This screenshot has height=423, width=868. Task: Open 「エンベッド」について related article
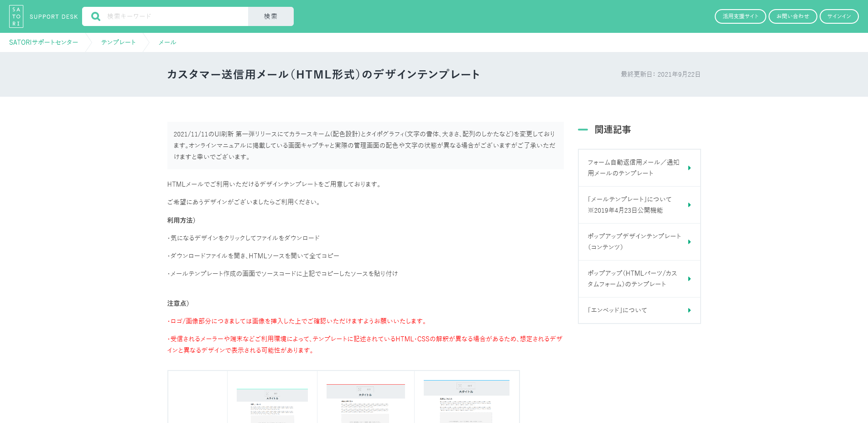pos(617,310)
